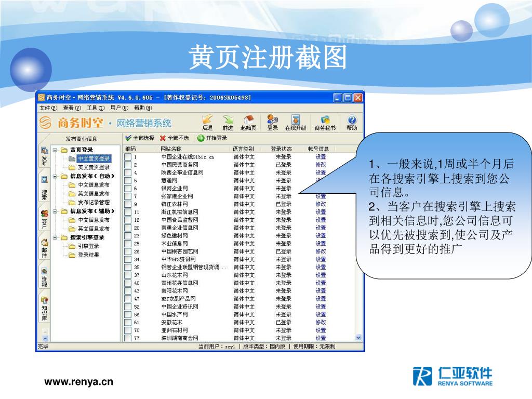
Task: Collapse the 搜索引擎登录 tree node
Action: pyautogui.click(x=55, y=237)
